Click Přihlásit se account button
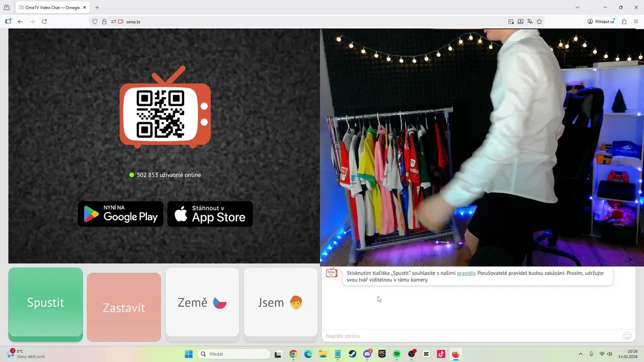The width and height of the screenshot is (644, 362). pyautogui.click(x=601, y=22)
